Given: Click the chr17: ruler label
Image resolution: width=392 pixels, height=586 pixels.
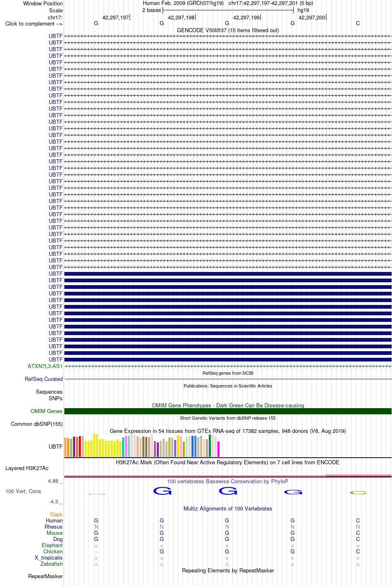Looking at the screenshot, I should coord(55,17).
